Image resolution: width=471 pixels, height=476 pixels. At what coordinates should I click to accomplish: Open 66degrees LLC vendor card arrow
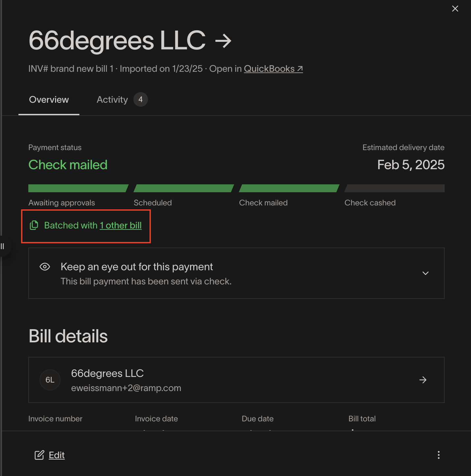pos(423,380)
